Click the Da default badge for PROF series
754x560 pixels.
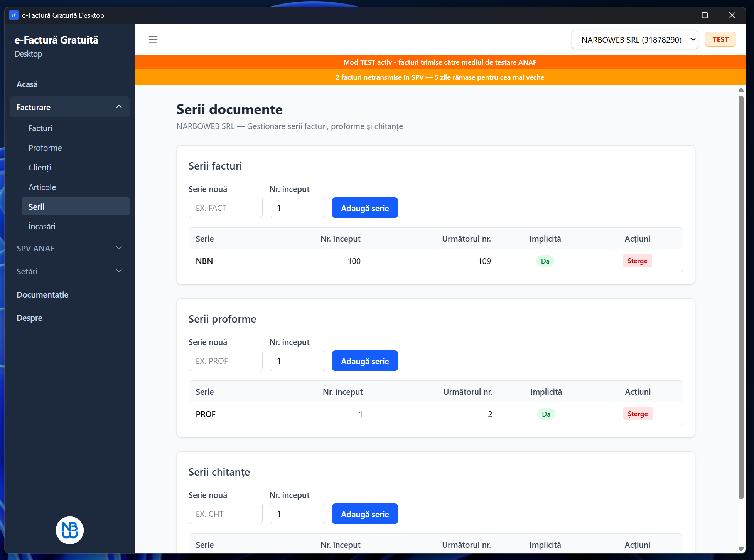coord(546,414)
